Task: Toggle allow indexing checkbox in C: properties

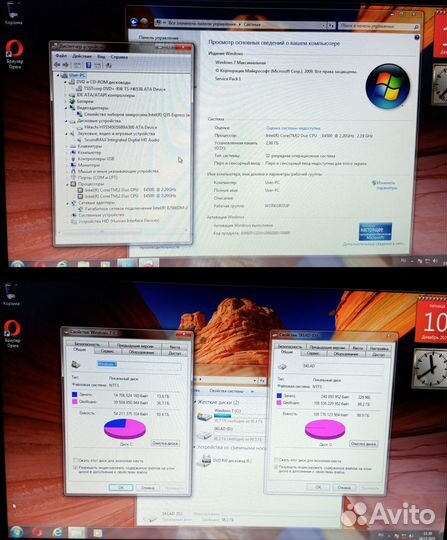Action: pos(75,468)
